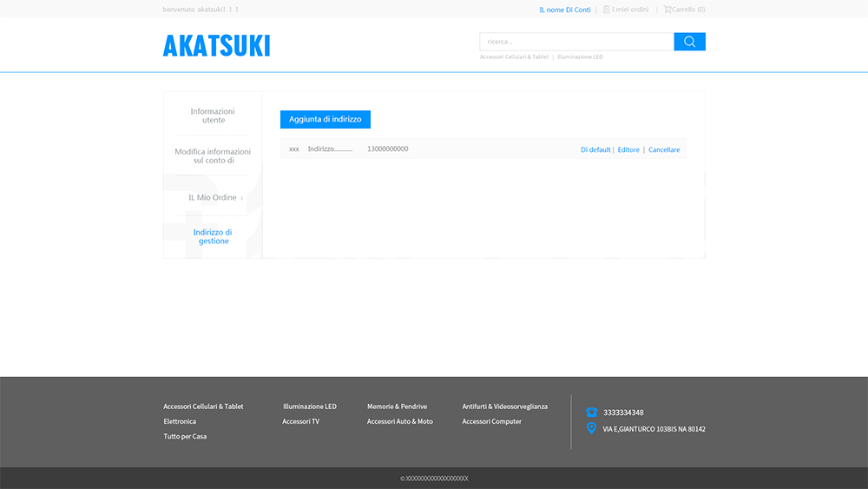Click the telephone icon in footer
This screenshot has width=868, height=489.
[x=592, y=413]
